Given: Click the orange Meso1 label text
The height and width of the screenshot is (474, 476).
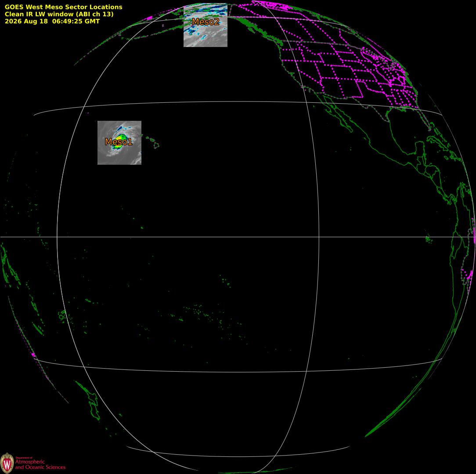Looking at the screenshot, I should 119,141.
